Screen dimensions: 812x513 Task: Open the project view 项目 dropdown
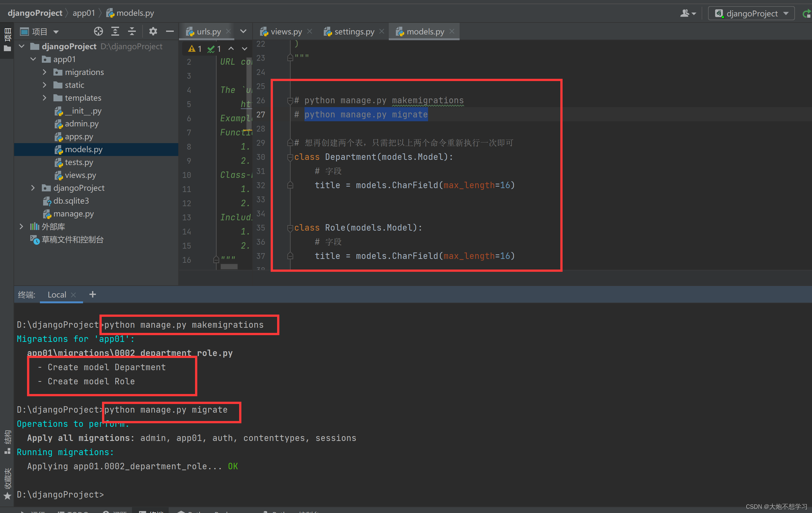[x=40, y=32]
